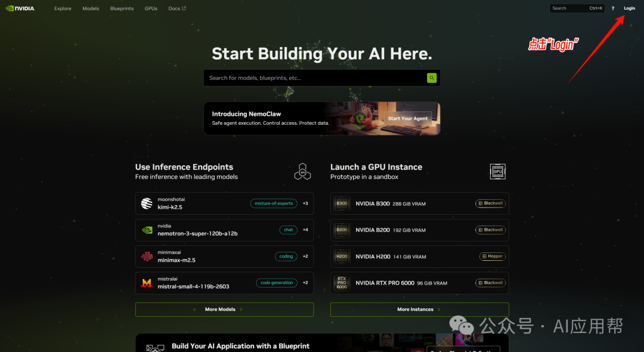
Task: Select NVIDIA B200 instance name
Action: pyautogui.click(x=373, y=230)
